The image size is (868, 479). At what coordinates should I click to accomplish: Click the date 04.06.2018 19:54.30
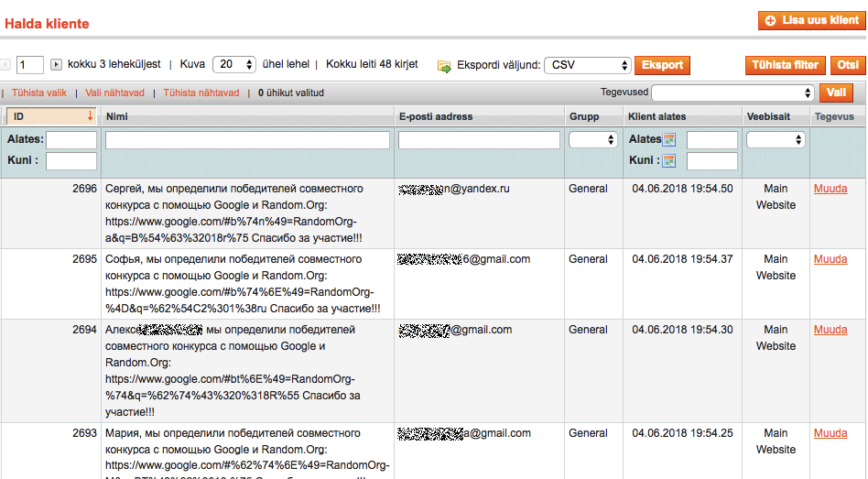(682, 330)
